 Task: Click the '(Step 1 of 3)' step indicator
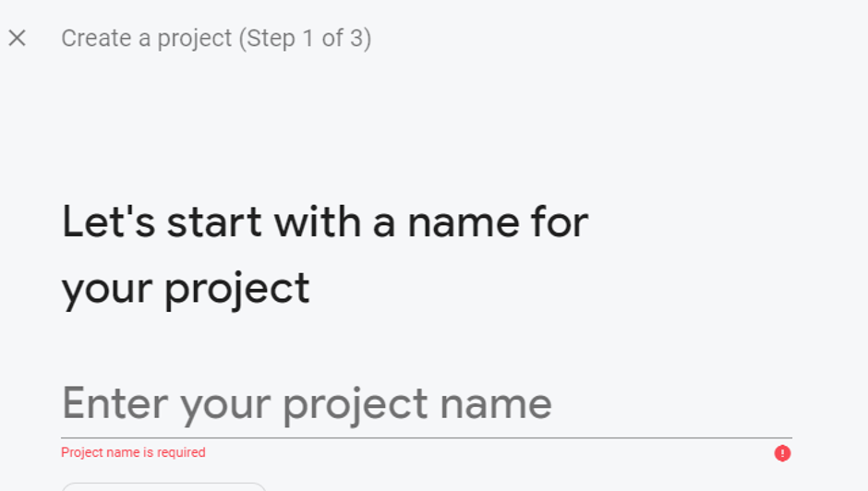pyautogui.click(x=305, y=39)
